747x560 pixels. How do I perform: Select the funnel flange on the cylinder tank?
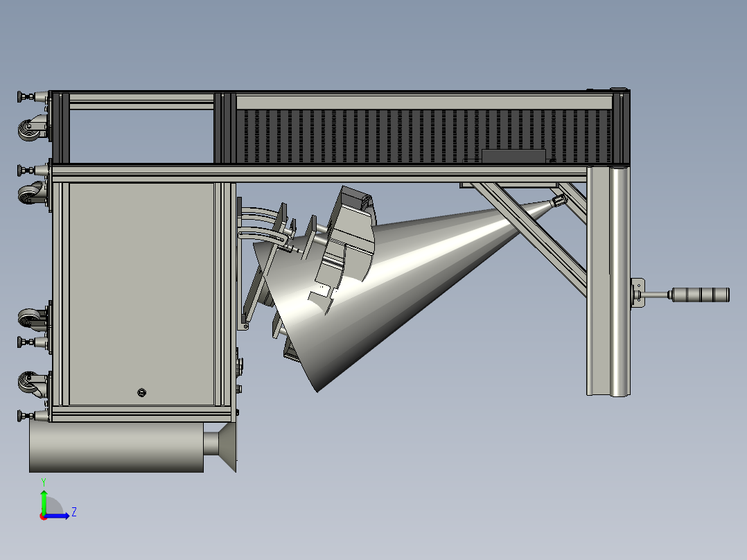(227, 447)
